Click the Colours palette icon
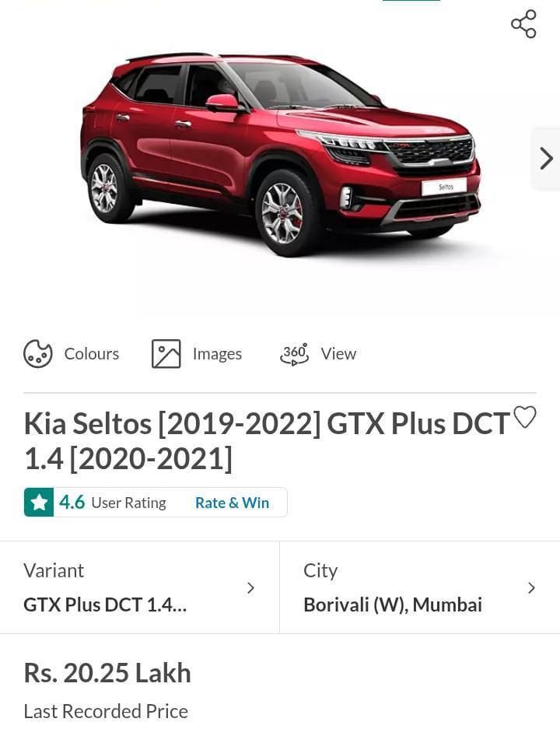Viewport: 560px width, 736px height. coord(38,354)
